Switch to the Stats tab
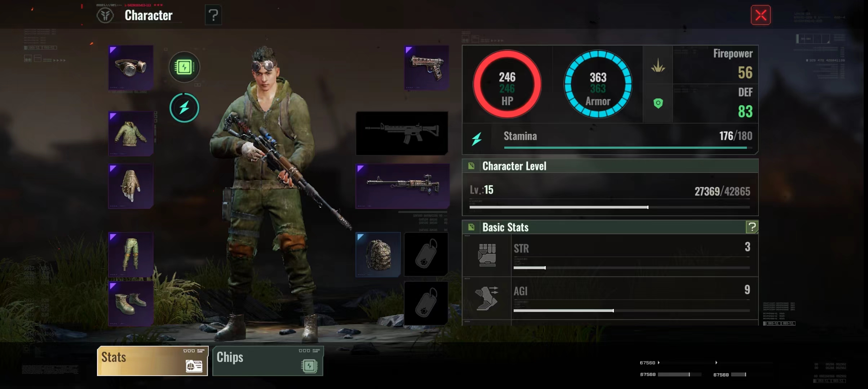This screenshot has height=389, width=868. [x=152, y=361]
